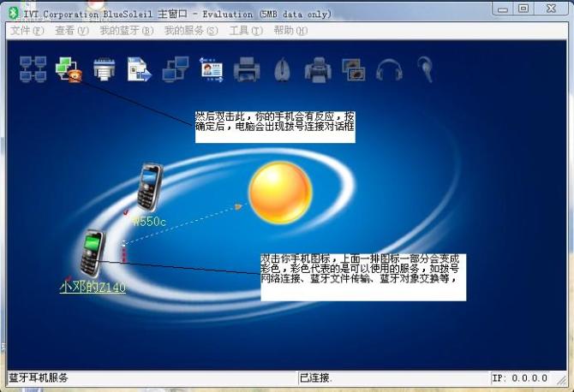Open the 查看 menu
The width and height of the screenshot is (574, 392).
(x=71, y=30)
